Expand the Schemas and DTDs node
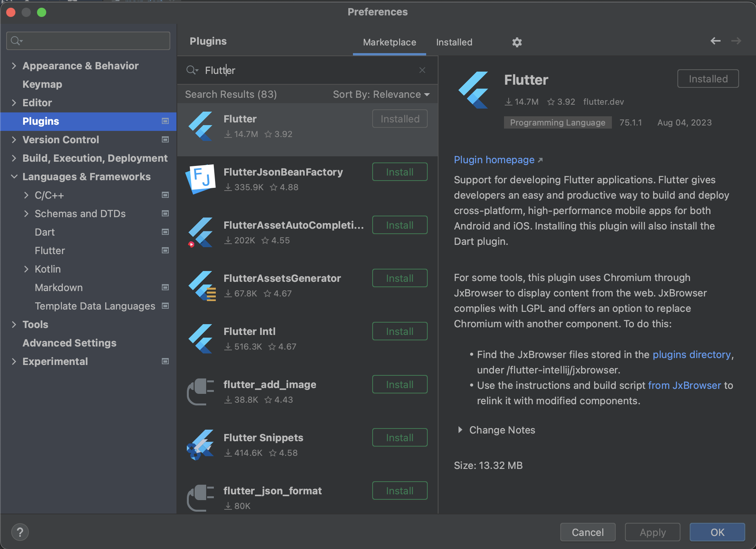 [x=26, y=214]
